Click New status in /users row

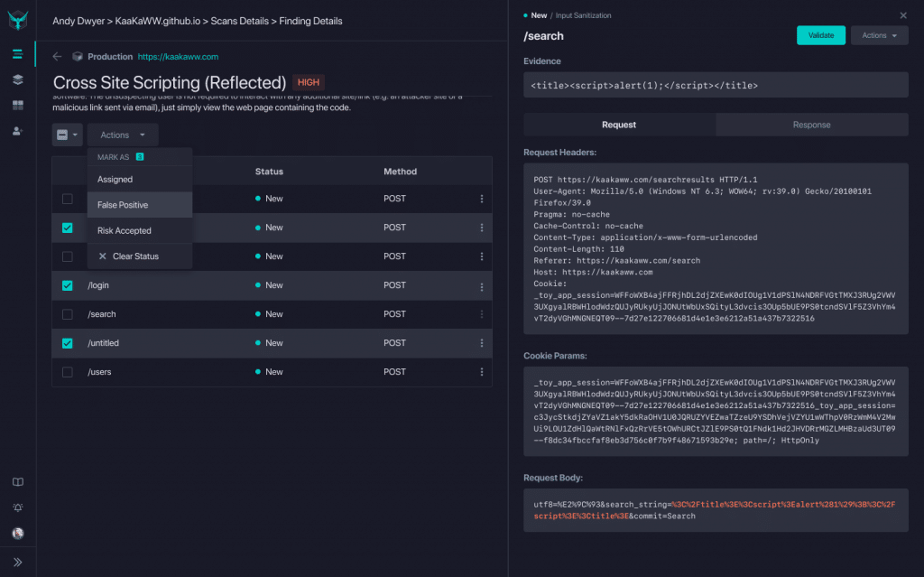click(x=269, y=372)
